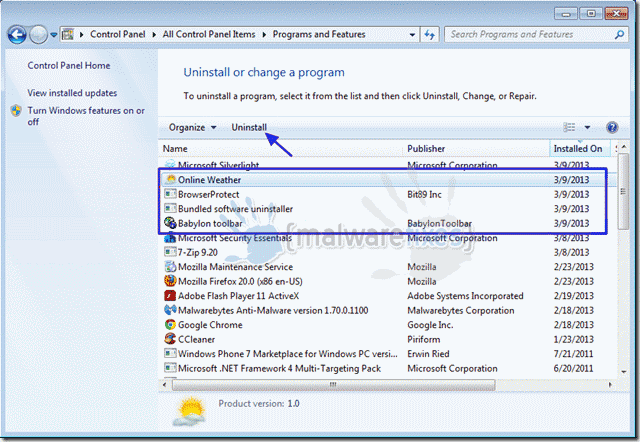The image size is (640, 442).
Task: Click the Bundled software uninstaller icon
Action: point(170,209)
